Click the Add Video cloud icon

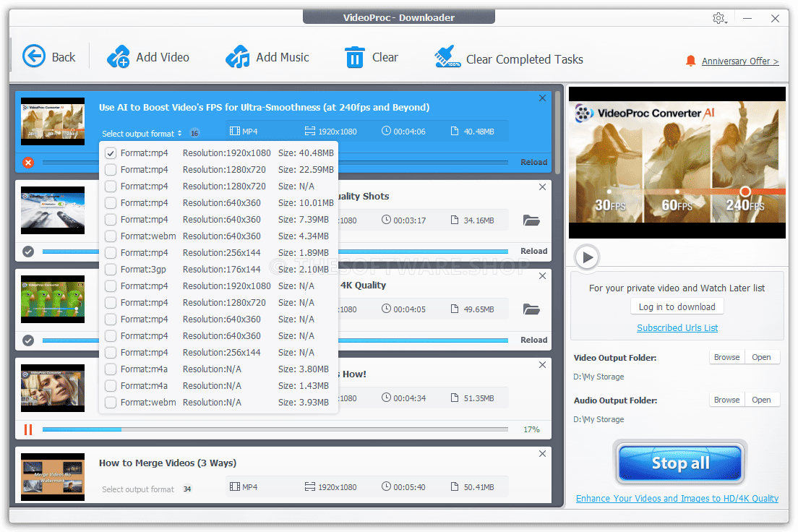119,56
